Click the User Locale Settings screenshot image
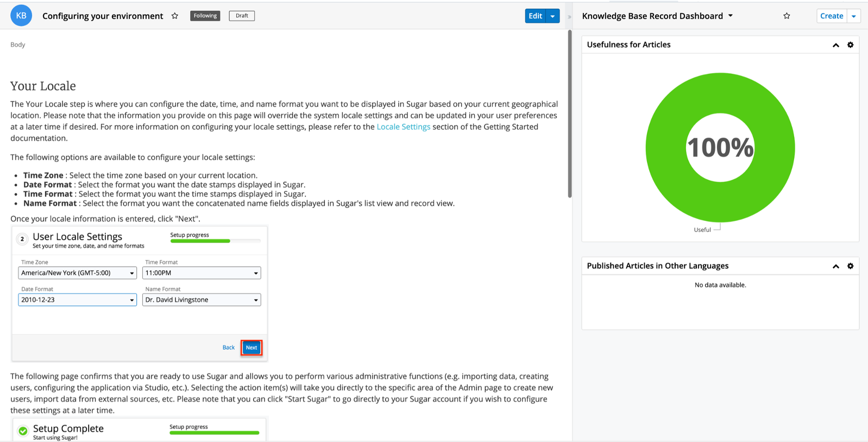The height and width of the screenshot is (442, 868). [140, 294]
